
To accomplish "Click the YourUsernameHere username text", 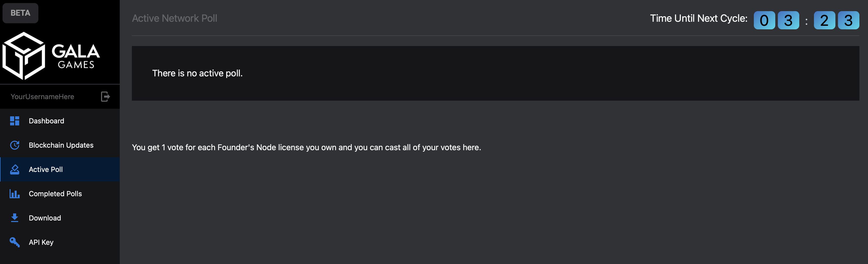I will 42,97.
